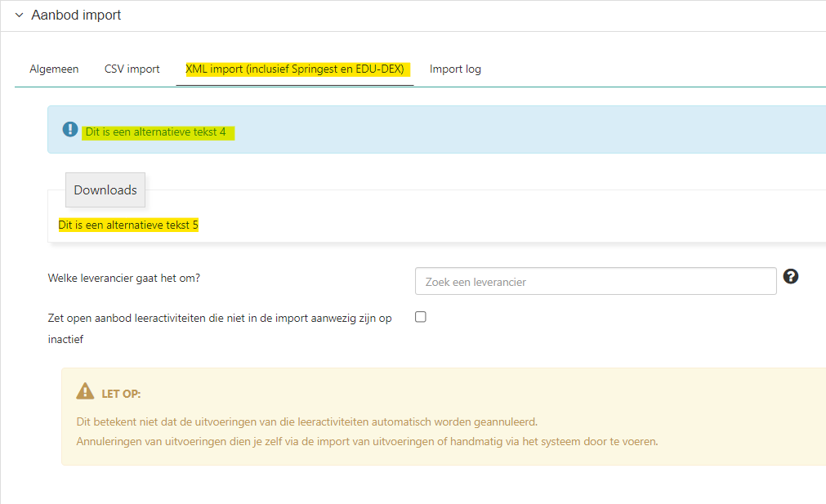Screen dimensions: 826x504
Task: Enable the set-inactive open aanbod checkbox
Action: (421, 317)
